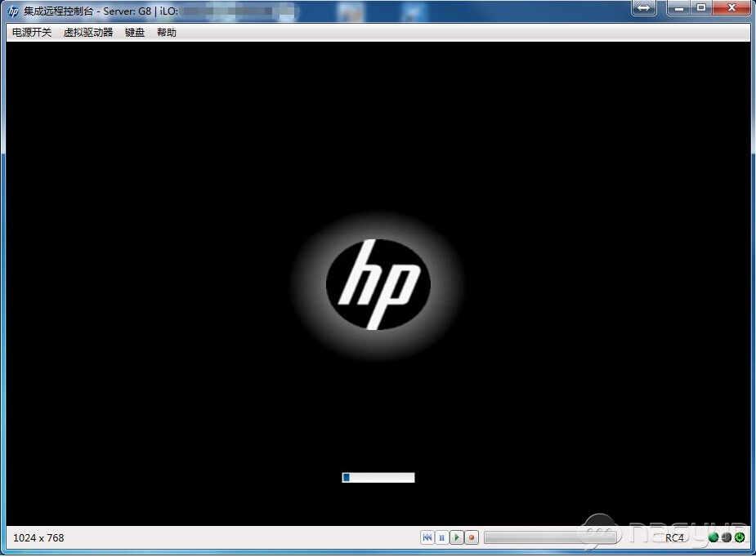
Task: Click the gray UID status LED
Action: [x=727, y=537]
